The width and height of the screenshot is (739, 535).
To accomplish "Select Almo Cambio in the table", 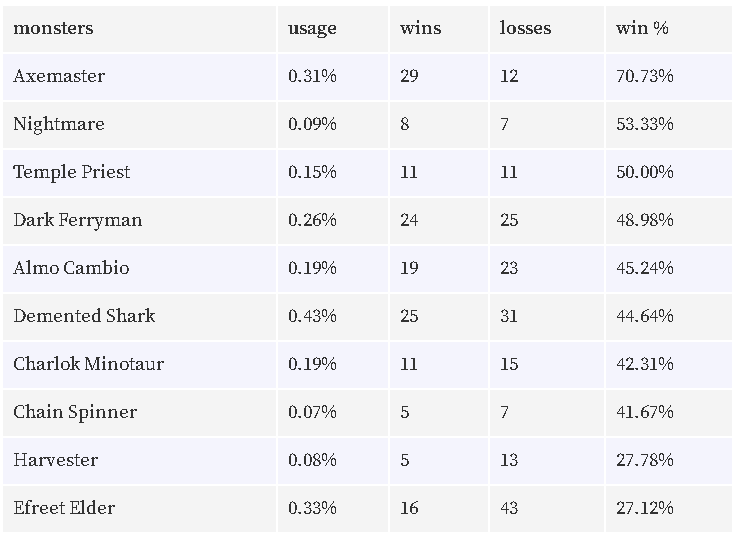I will tap(71, 268).
